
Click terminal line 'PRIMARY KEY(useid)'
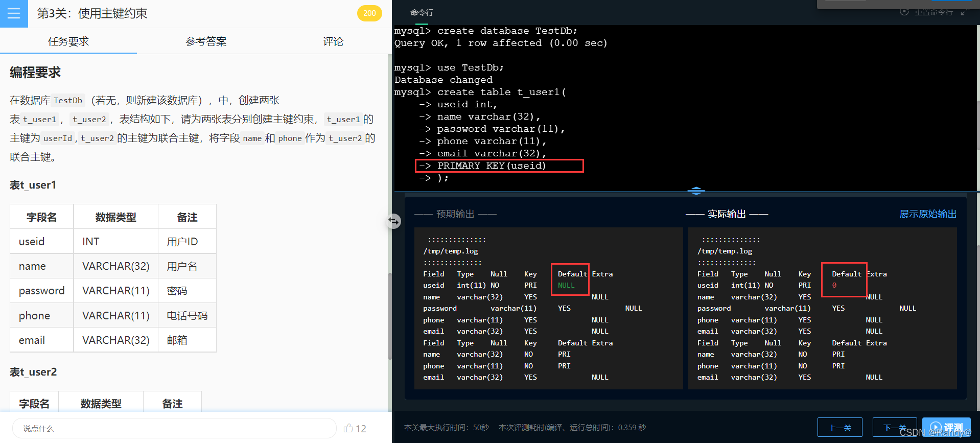492,166
